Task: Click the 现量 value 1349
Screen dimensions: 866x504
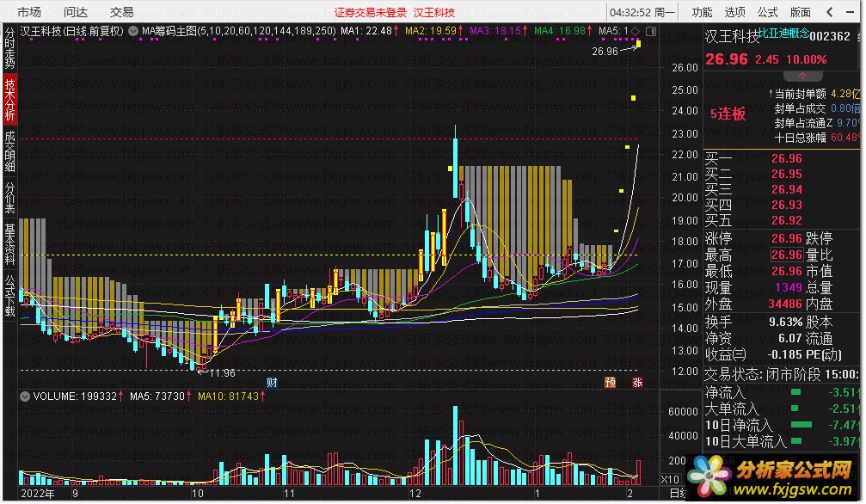Action: pos(788,287)
